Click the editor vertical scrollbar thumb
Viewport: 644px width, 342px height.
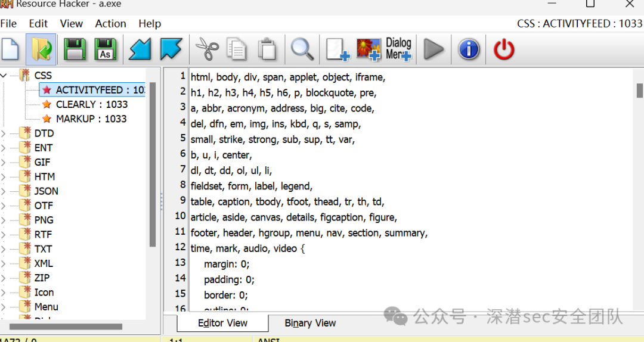point(639,91)
